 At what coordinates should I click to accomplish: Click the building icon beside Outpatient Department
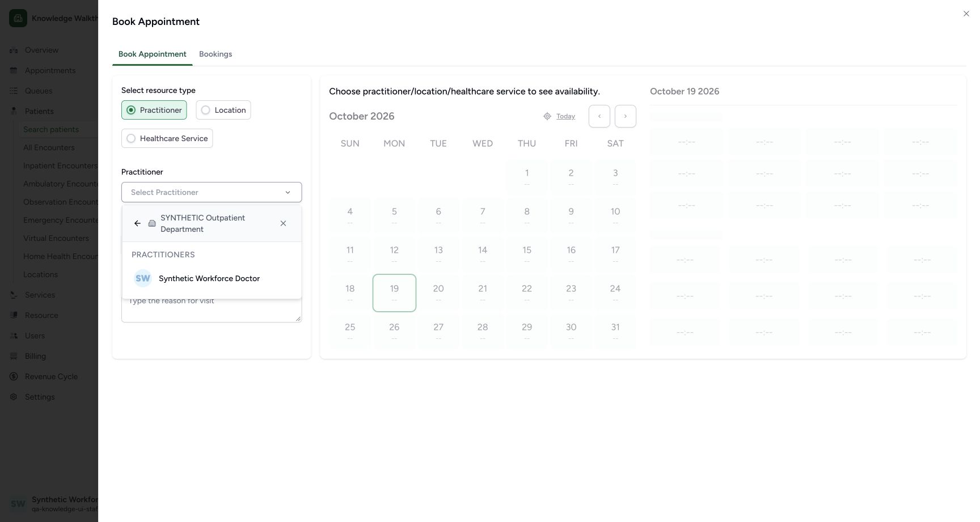pyautogui.click(x=152, y=223)
